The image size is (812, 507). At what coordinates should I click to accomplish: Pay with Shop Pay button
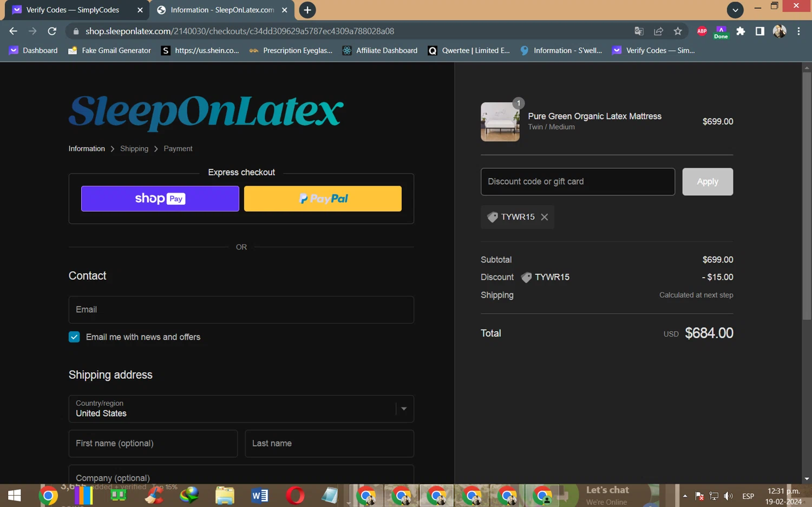160,199
